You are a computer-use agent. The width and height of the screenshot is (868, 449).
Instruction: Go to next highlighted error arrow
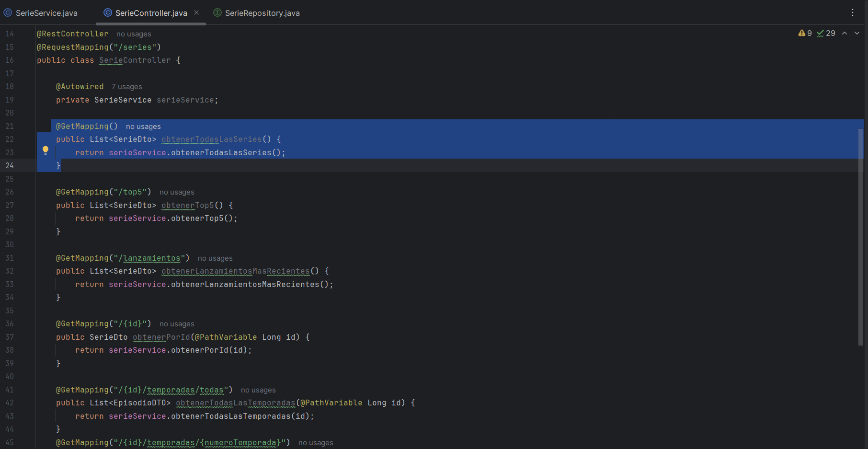[857, 33]
